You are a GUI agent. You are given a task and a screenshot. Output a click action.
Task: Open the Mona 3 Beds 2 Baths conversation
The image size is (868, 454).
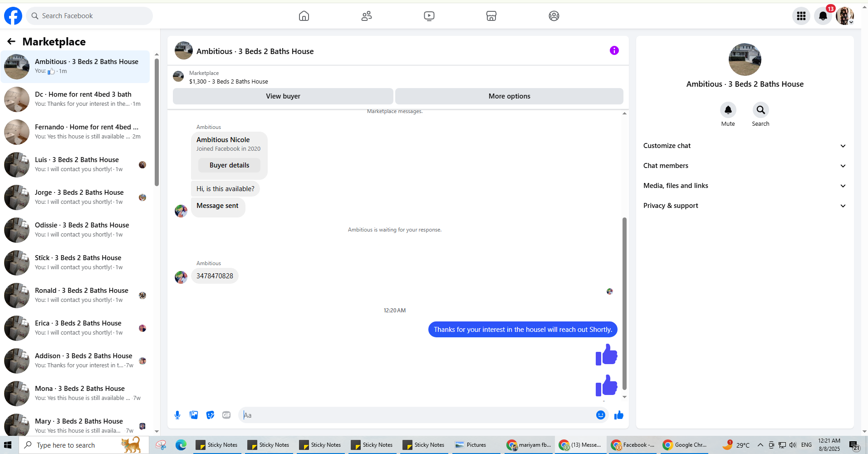75,394
